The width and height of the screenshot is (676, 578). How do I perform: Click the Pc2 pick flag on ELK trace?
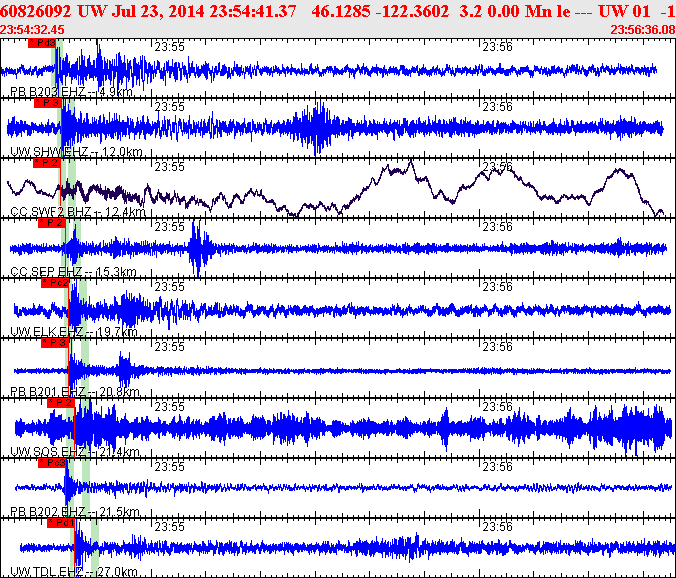point(55,283)
